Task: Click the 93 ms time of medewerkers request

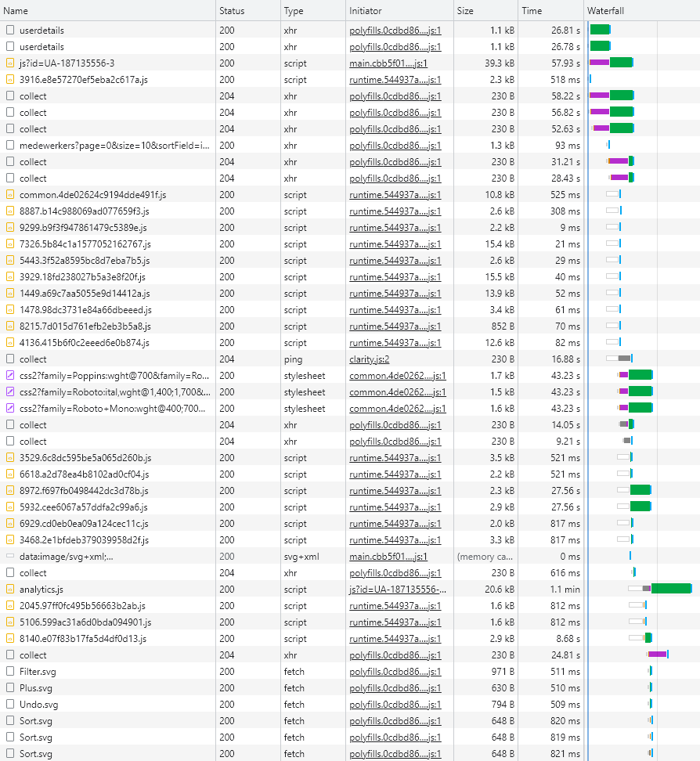Action: tap(568, 145)
